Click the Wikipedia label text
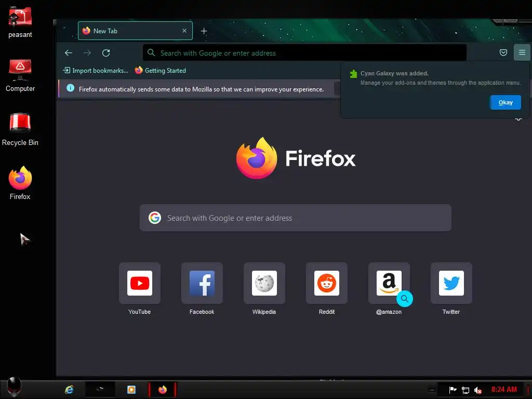This screenshot has height=399, width=532. point(264,312)
